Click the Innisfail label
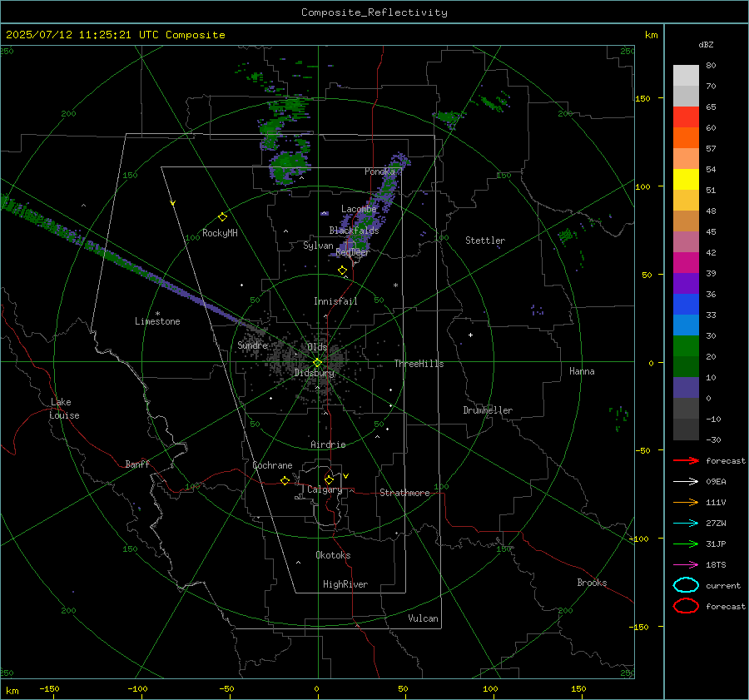Screen dimensions: 749x700 335,301
